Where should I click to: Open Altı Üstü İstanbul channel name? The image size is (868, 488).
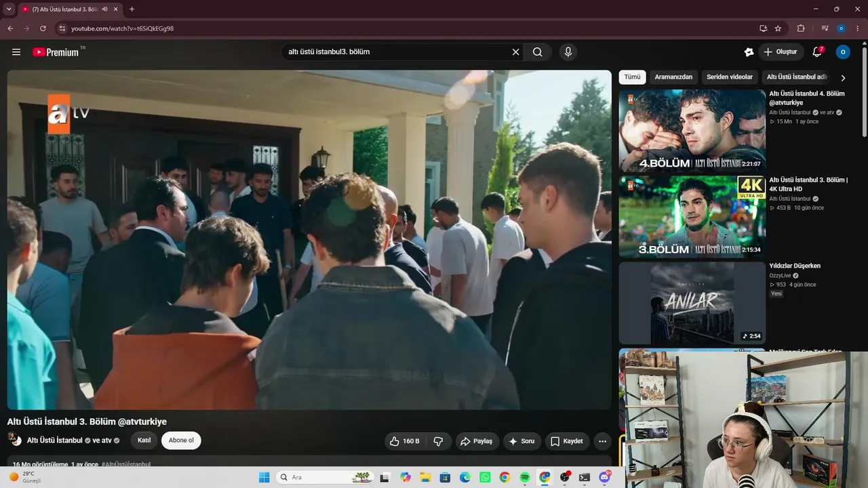(55, 441)
